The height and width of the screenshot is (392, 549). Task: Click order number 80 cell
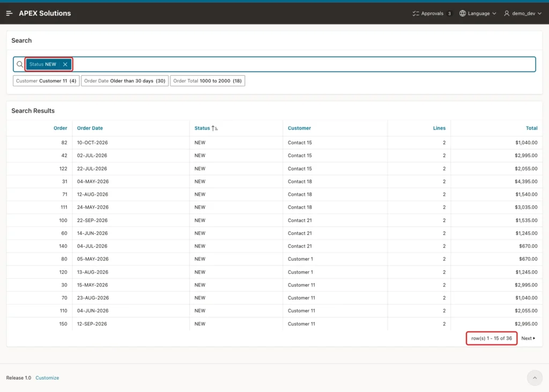pos(64,259)
